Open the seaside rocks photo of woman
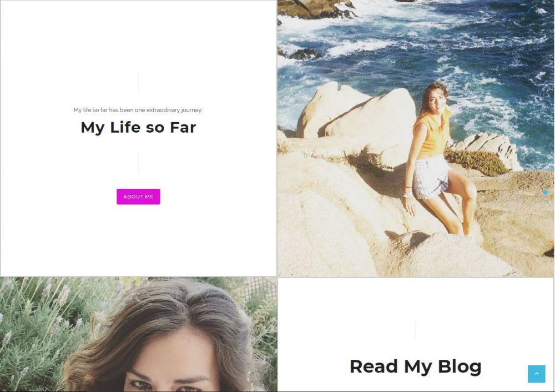The image size is (555, 392). pyautogui.click(x=416, y=138)
